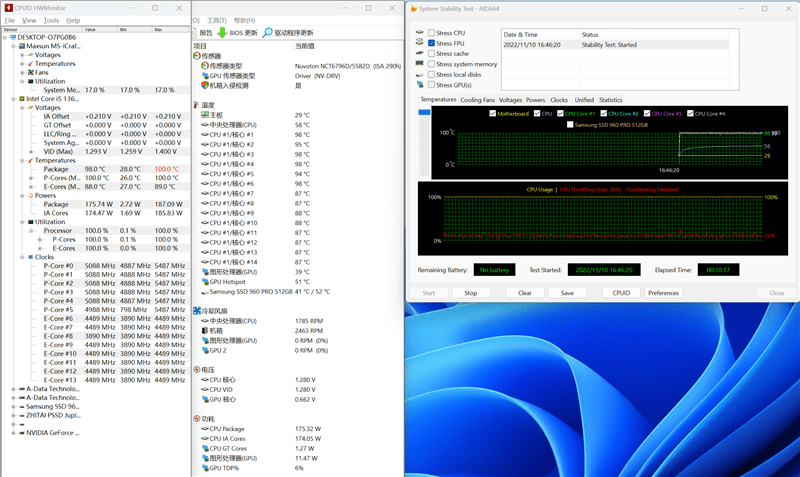Enable the Stress CPU checkbox
This screenshot has height=477, width=800.
[x=432, y=33]
